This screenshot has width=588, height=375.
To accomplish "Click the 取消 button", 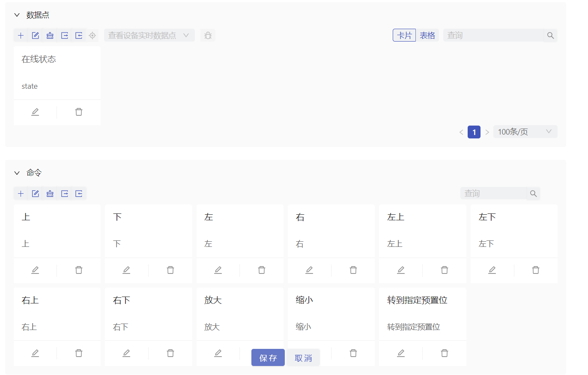I will [x=303, y=357].
